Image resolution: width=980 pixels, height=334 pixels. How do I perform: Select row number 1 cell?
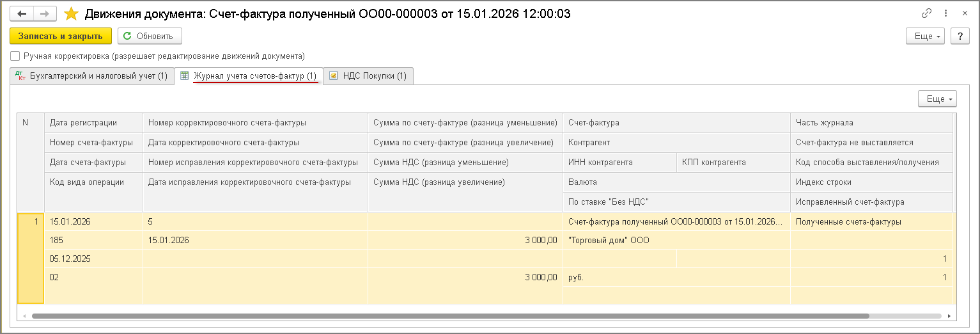31,258
